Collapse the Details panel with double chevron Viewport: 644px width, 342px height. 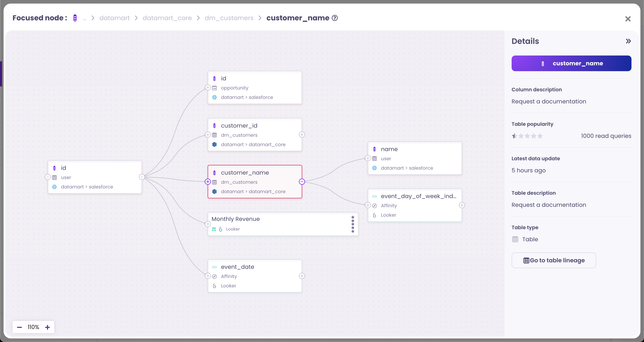[x=628, y=41]
